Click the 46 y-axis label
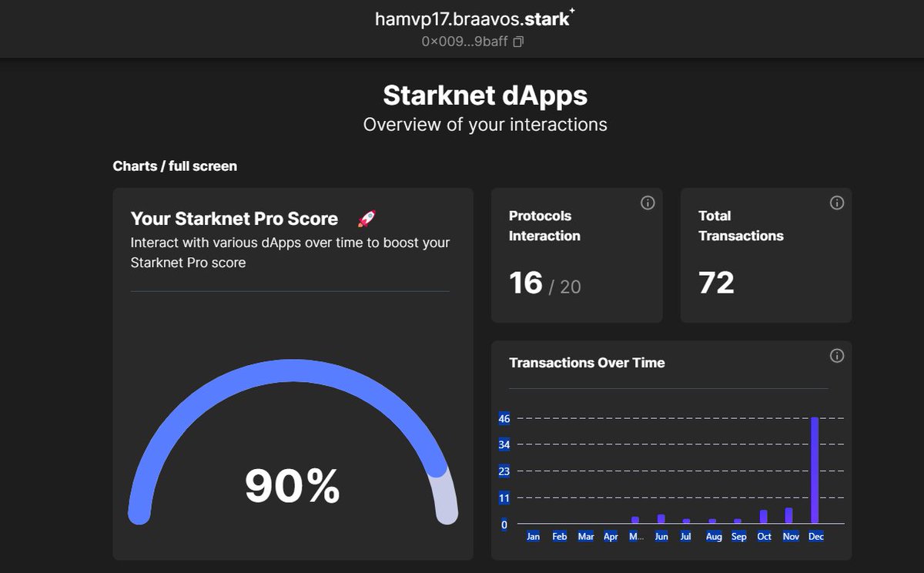This screenshot has width=924, height=573. (504, 418)
